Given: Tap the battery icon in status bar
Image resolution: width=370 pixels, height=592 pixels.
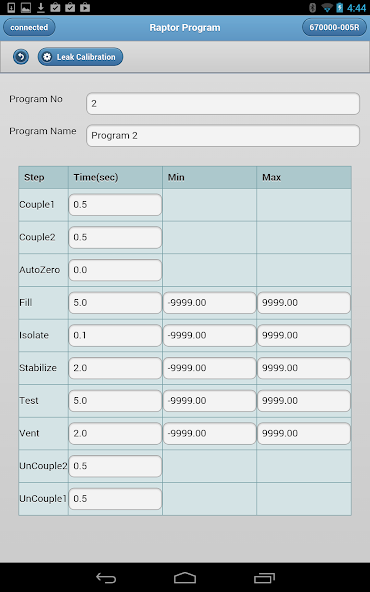Looking at the screenshot, I should coord(340,8).
